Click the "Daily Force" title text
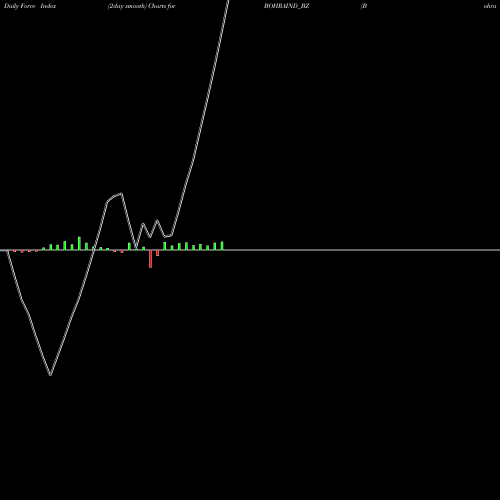The width and height of the screenshot is (500, 500). click(19, 6)
